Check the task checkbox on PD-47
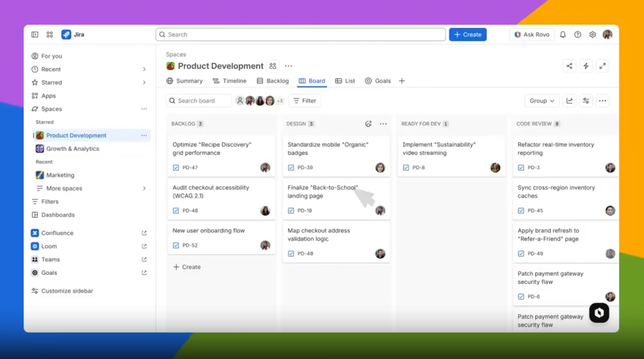 (177, 167)
